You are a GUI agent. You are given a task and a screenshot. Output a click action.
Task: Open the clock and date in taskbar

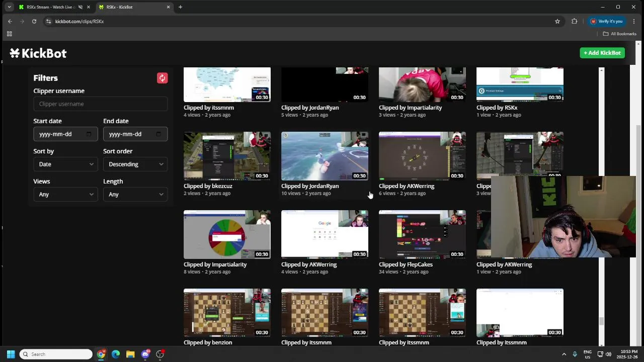pos(629,354)
